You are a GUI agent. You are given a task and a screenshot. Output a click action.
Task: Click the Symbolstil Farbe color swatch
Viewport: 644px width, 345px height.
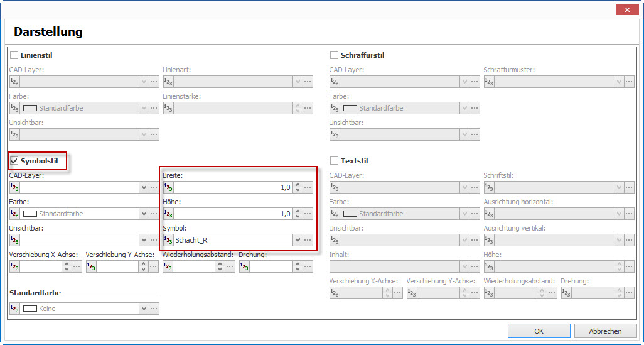pyautogui.click(x=30, y=214)
